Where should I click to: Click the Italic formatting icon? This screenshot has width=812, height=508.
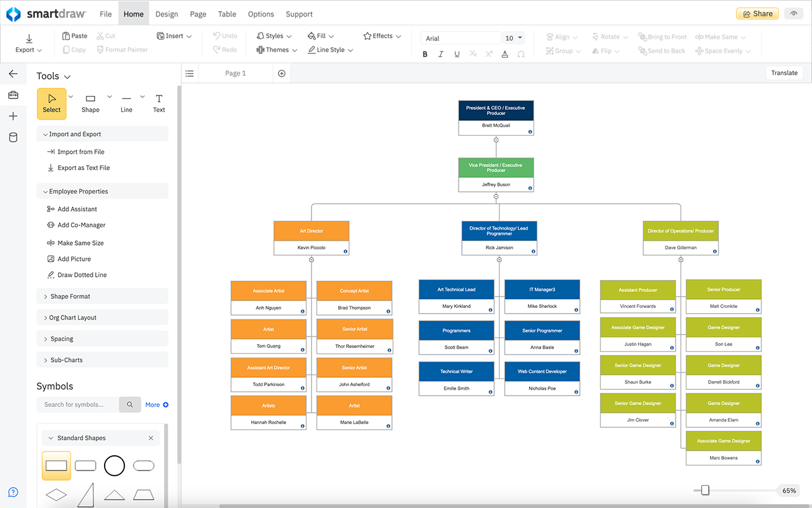pos(441,54)
